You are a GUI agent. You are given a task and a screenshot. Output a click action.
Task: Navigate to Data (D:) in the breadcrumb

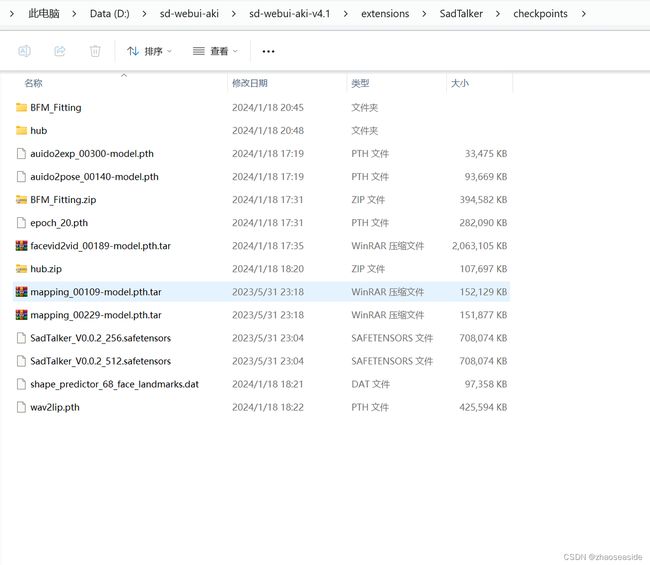click(x=109, y=14)
